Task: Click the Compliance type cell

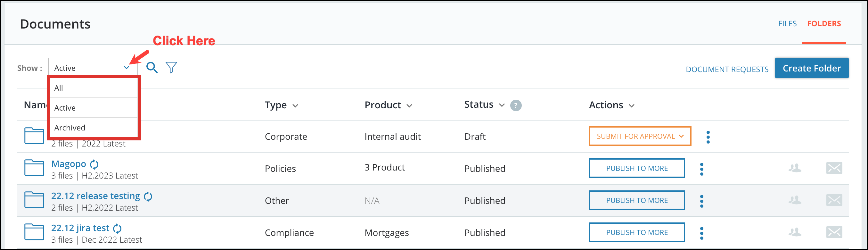Action: (289, 233)
